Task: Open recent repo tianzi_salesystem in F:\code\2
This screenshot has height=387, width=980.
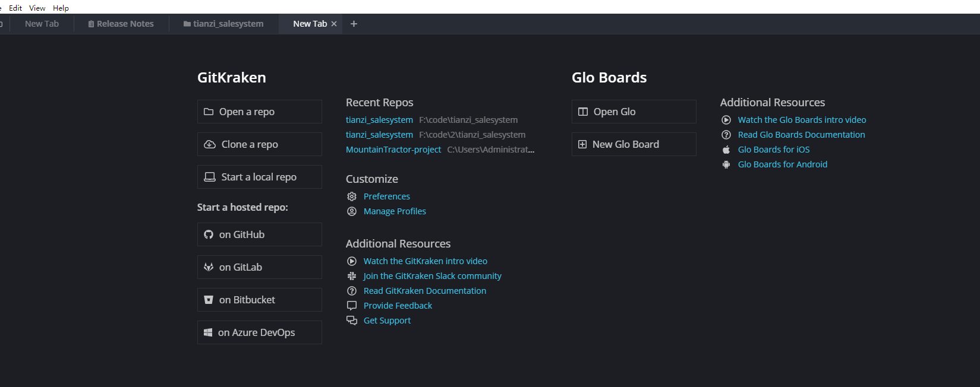Action: (x=379, y=135)
